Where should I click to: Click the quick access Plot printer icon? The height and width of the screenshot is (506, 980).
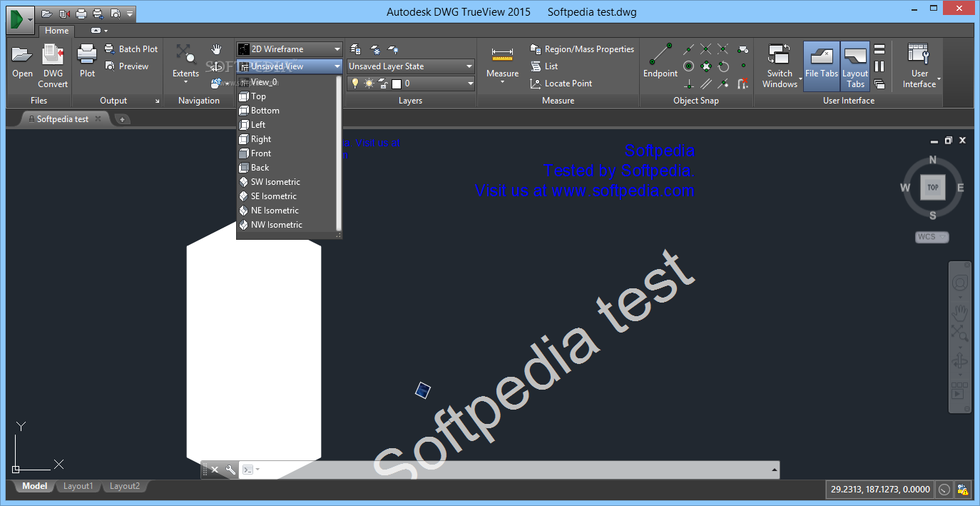[x=81, y=13]
